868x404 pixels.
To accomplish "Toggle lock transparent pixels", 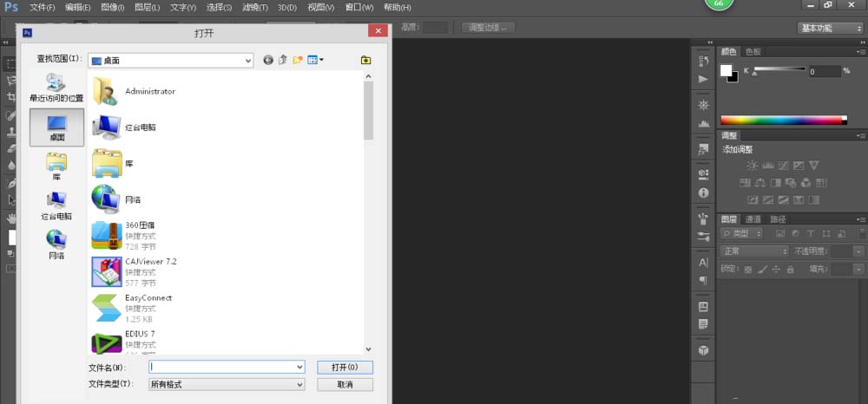I will point(748,269).
